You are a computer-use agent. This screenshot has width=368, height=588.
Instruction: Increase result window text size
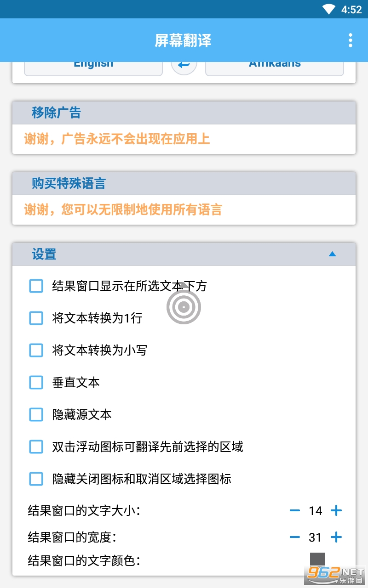[337, 510]
